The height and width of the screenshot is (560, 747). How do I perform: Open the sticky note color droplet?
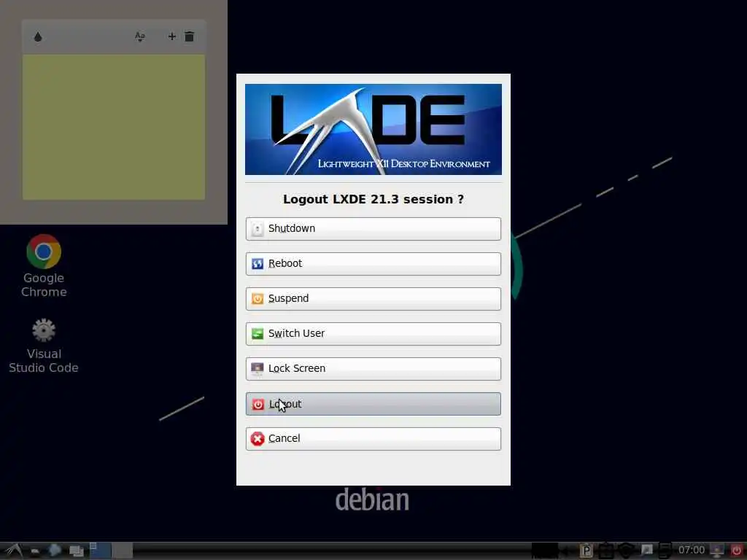point(38,36)
